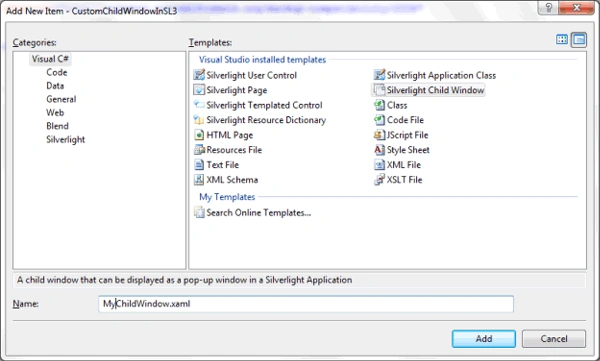Select the Silverlight Application Class icon

(x=379, y=75)
